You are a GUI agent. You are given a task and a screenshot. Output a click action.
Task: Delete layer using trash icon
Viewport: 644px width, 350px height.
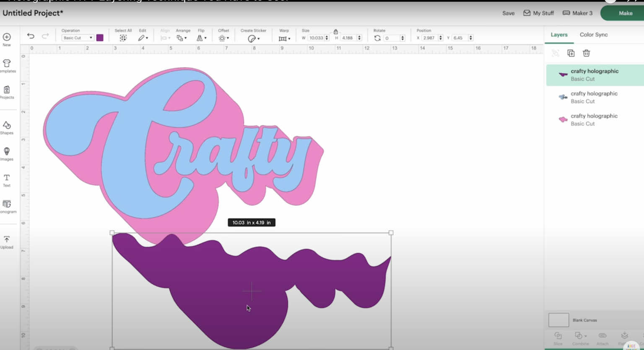pyautogui.click(x=586, y=53)
